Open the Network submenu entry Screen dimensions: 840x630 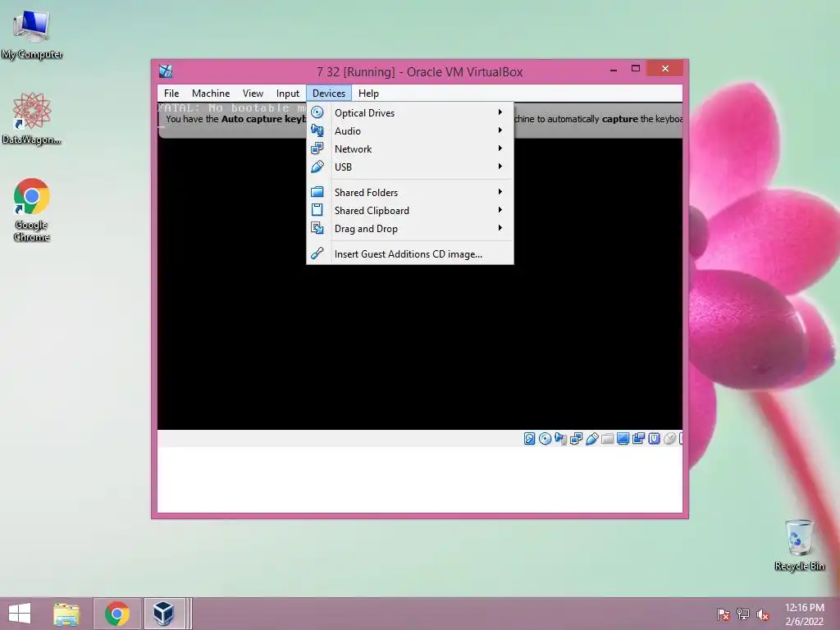pyautogui.click(x=410, y=149)
